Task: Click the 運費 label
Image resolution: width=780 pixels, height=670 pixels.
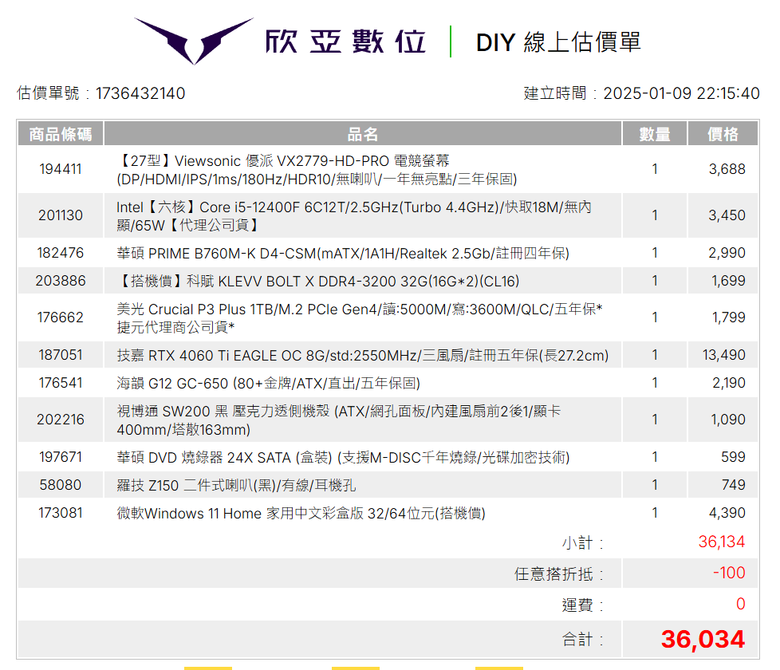Action: pos(583,605)
